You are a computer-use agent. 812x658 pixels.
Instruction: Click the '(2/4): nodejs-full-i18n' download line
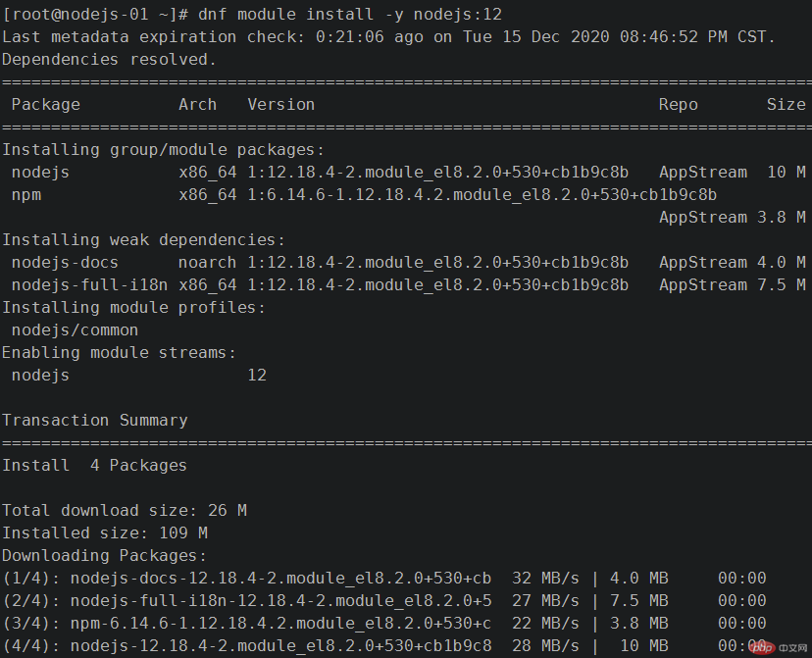point(384,600)
